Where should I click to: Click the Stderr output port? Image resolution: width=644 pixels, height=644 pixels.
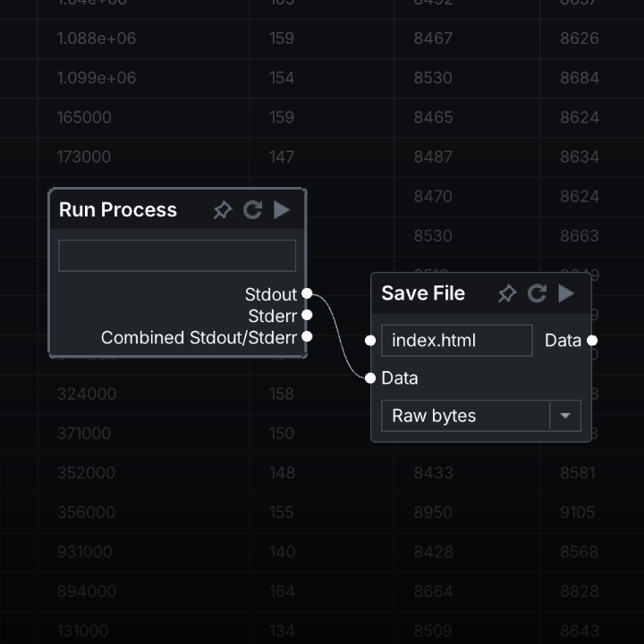307,315
